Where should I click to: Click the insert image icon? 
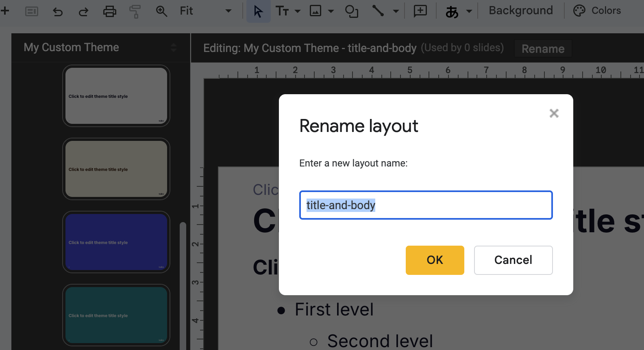click(315, 11)
